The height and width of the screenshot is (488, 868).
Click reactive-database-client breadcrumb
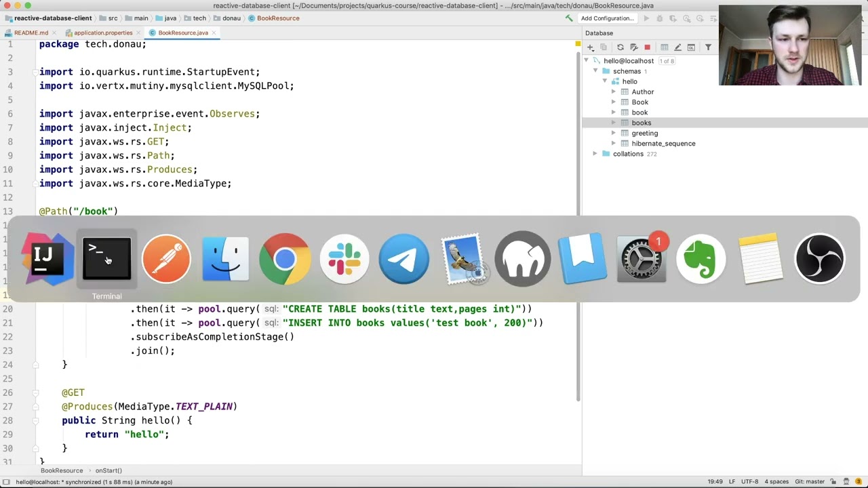tap(47, 18)
